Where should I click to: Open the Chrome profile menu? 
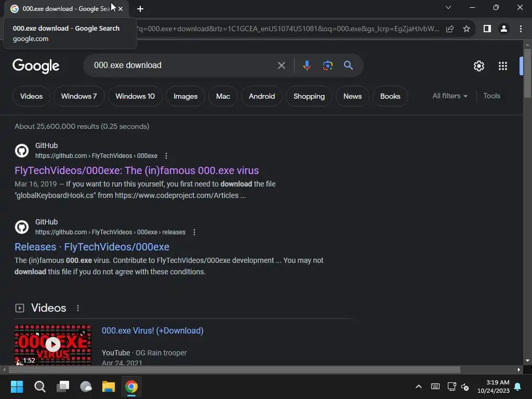(504, 29)
